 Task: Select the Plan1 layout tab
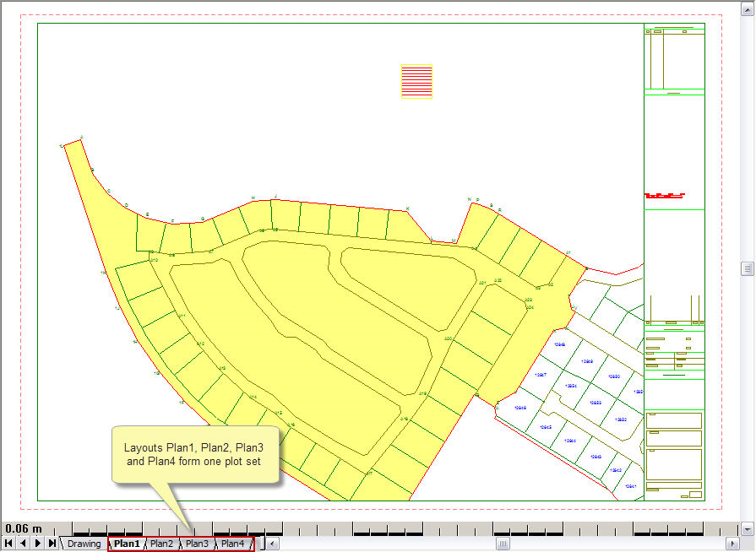[x=127, y=544]
